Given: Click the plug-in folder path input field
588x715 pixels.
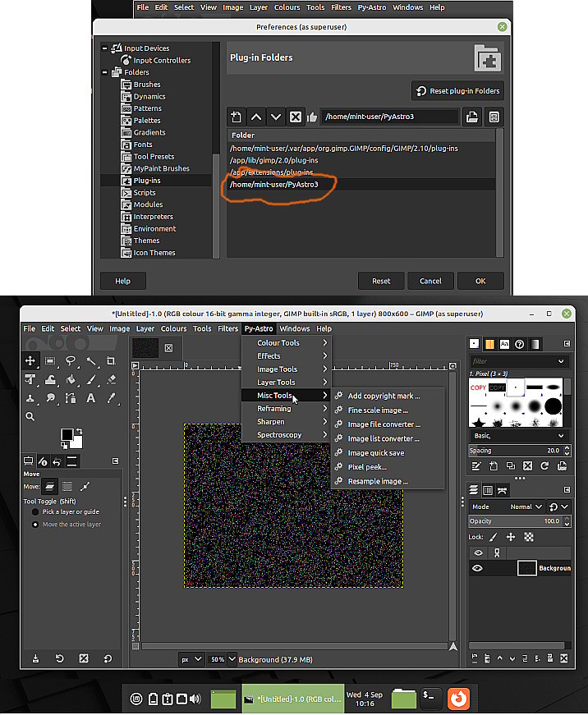Looking at the screenshot, I should click(389, 117).
